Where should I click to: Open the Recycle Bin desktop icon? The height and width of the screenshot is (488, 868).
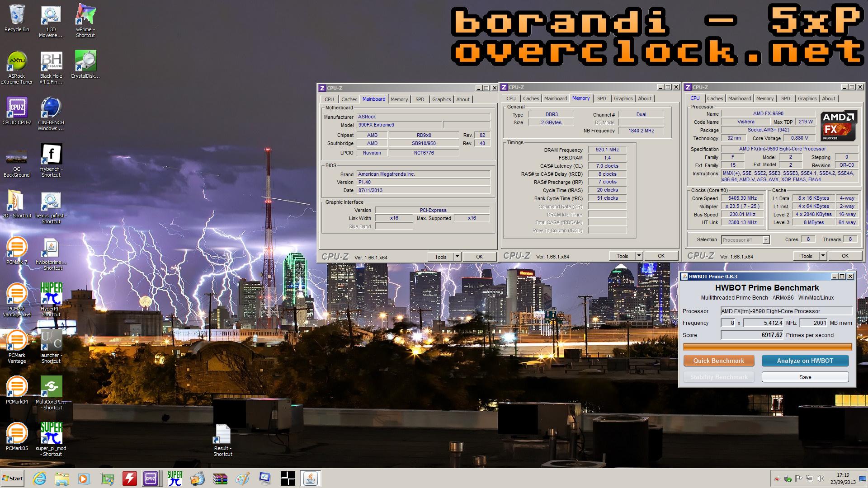[x=17, y=18]
